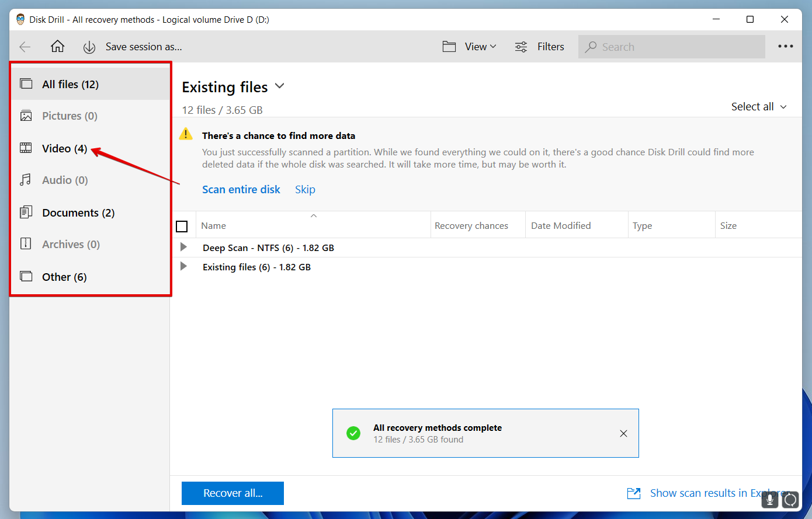
Task: Click the Show in Explorer arrow icon
Action: [634, 493]
